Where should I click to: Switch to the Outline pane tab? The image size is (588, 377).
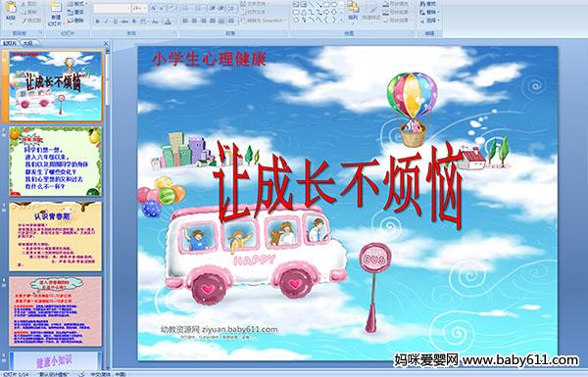click(x=27, y=43)
